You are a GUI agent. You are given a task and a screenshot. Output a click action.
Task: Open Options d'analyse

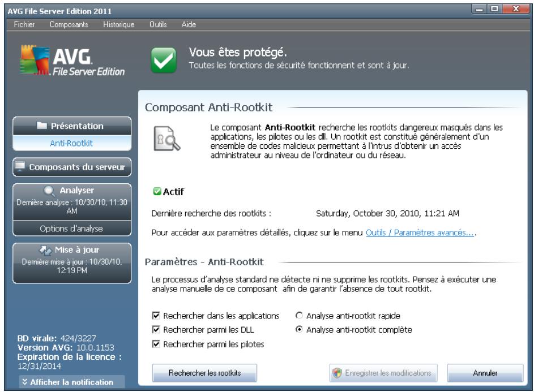(x=72, y=229)
